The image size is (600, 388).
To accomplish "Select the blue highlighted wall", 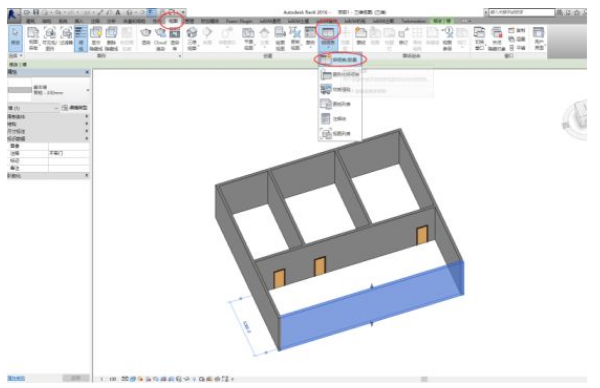I will [x=372, y=305].
